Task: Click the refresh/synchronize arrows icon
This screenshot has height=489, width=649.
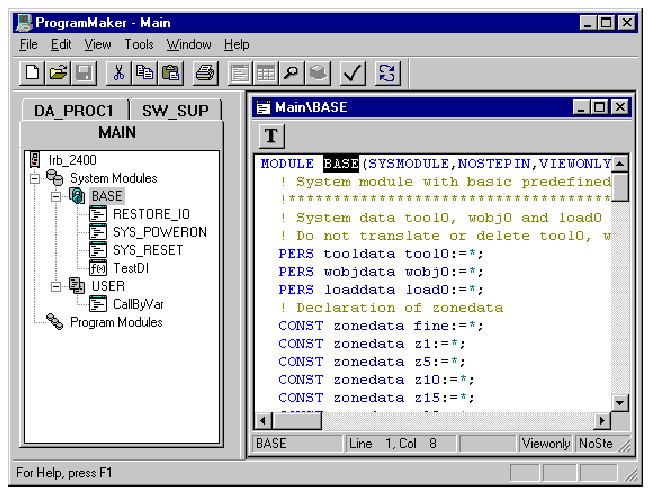Action: [x=387, y=73]
